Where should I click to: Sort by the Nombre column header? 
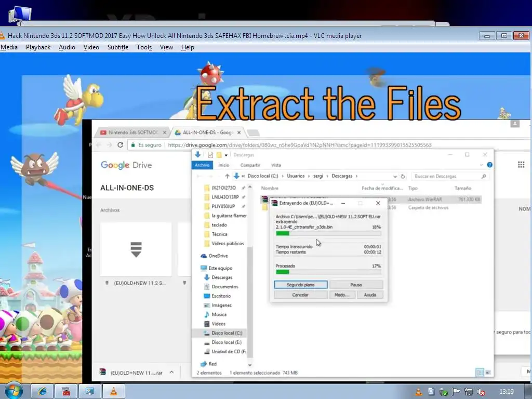point(270,188)
